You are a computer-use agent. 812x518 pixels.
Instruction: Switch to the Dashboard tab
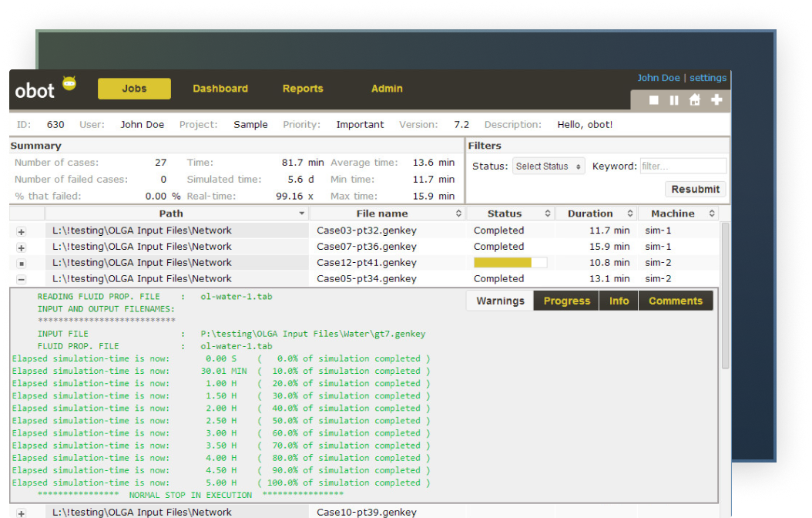220,89
